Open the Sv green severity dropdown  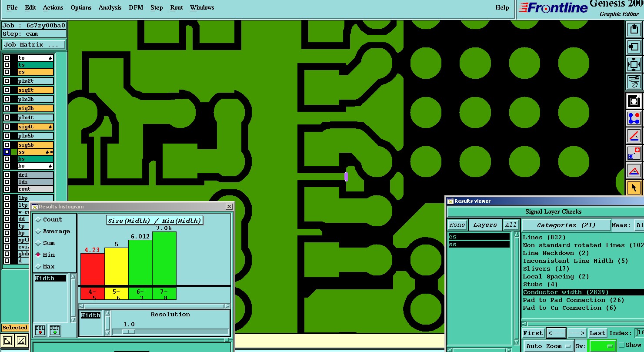(602, 346)
